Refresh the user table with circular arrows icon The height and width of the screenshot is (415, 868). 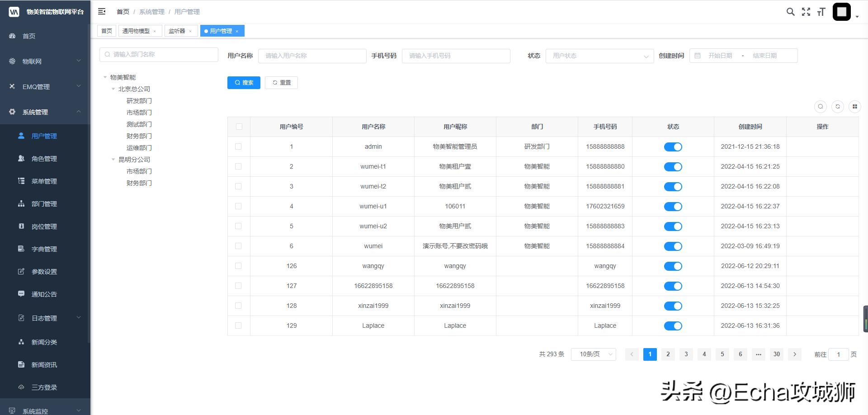tap(838, 107)
